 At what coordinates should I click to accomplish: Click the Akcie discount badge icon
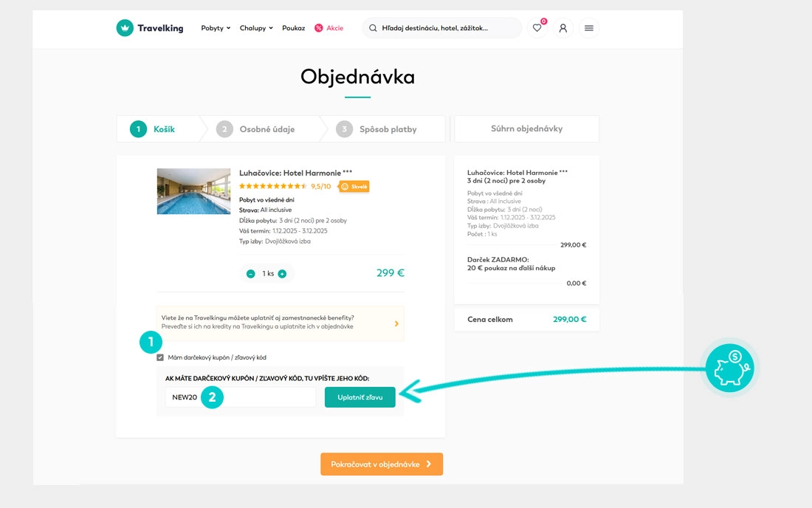click(318, 28)
